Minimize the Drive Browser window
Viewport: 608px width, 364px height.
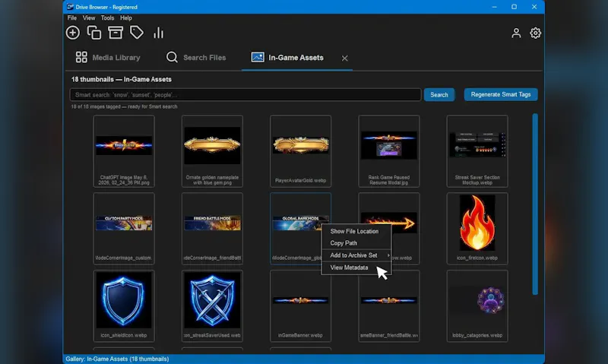495,7
